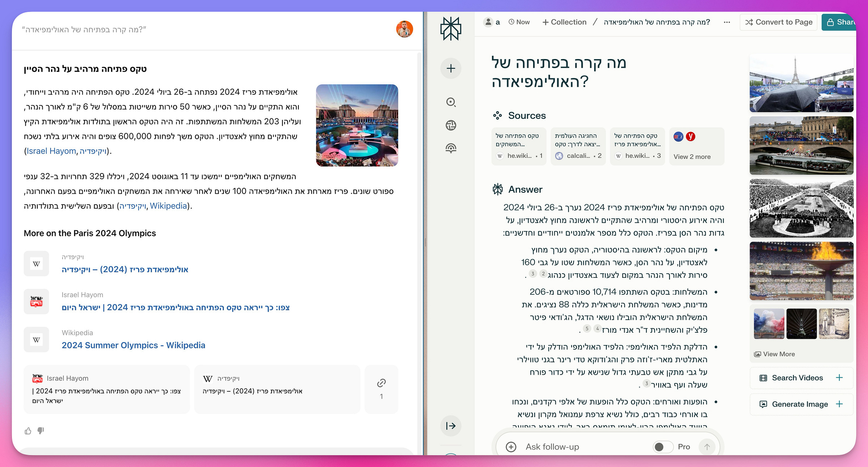Click the attach plus icon in follow-up box

pyautogui.click(x=511, y=447)
